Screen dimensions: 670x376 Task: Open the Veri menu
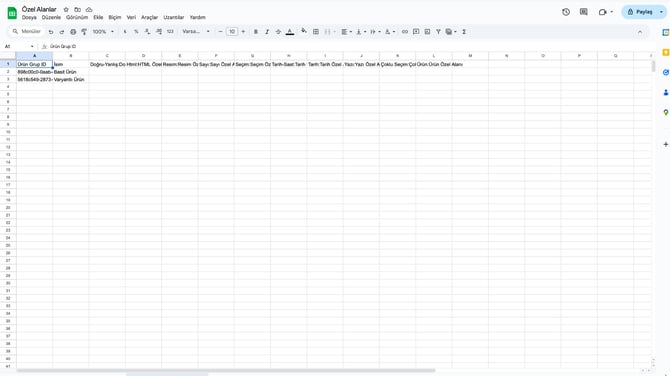pos(131,18)
